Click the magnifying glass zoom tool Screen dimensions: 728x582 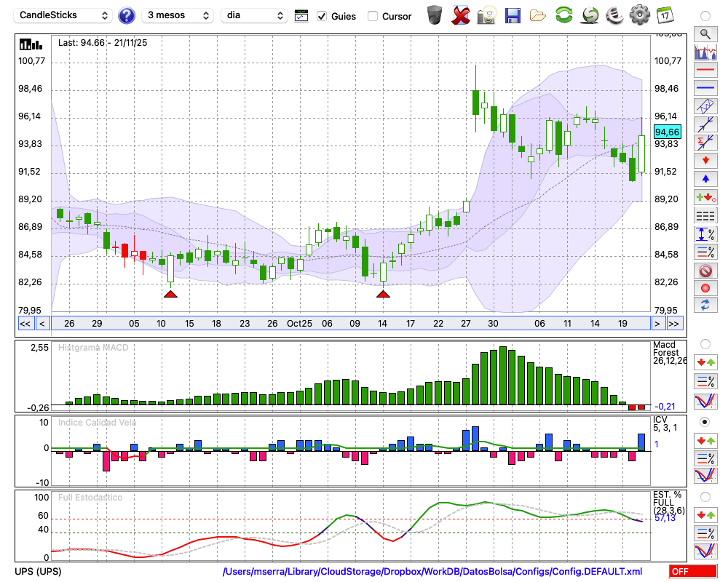705,33
